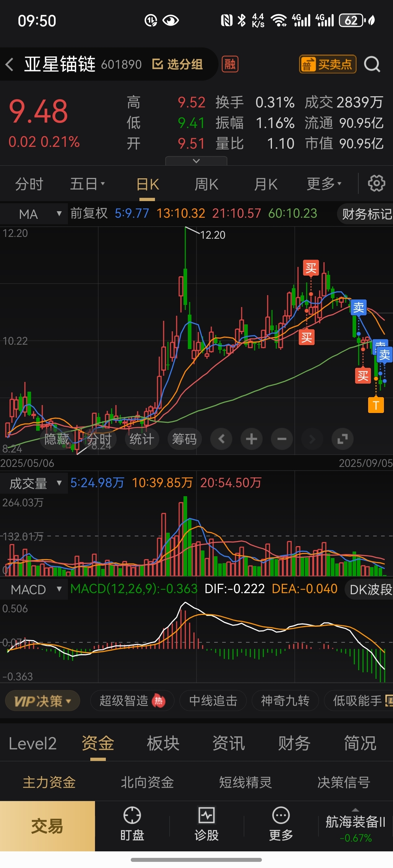Tap the 12.20 high price label
The height and width of the screenshot is (868, 393).
213,235
